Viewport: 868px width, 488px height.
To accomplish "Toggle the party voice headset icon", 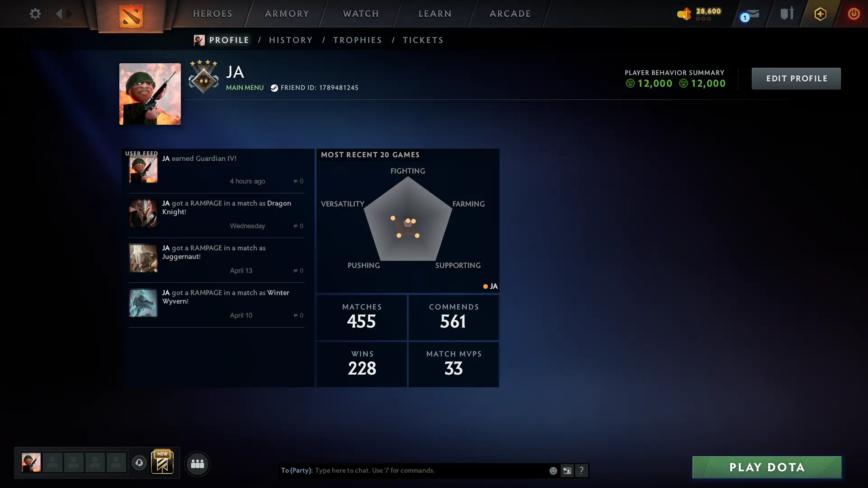I will pos(139,463).
